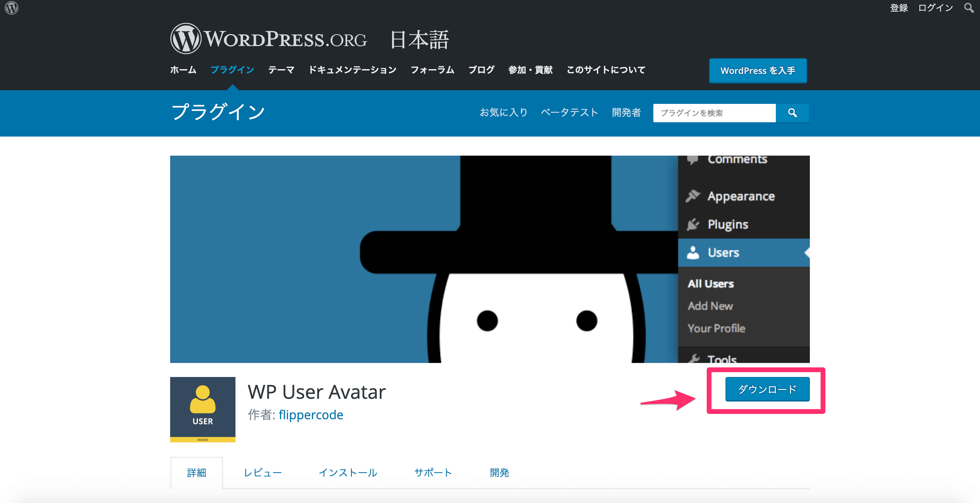Open the ブログ navigation item
980x503 pixels.
(x=481, y=70)
